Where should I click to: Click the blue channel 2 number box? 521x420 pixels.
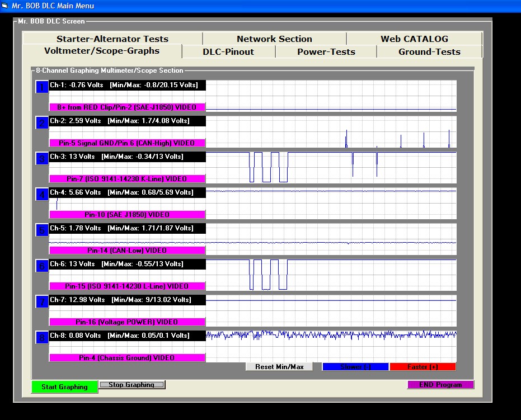tap(42, 123)
